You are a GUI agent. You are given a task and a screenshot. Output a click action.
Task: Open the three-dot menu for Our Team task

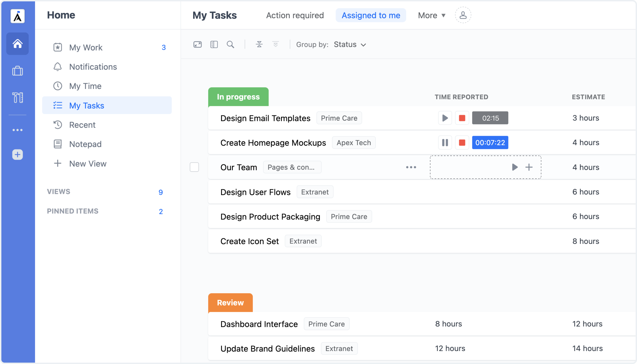click(x=411, y=167)
